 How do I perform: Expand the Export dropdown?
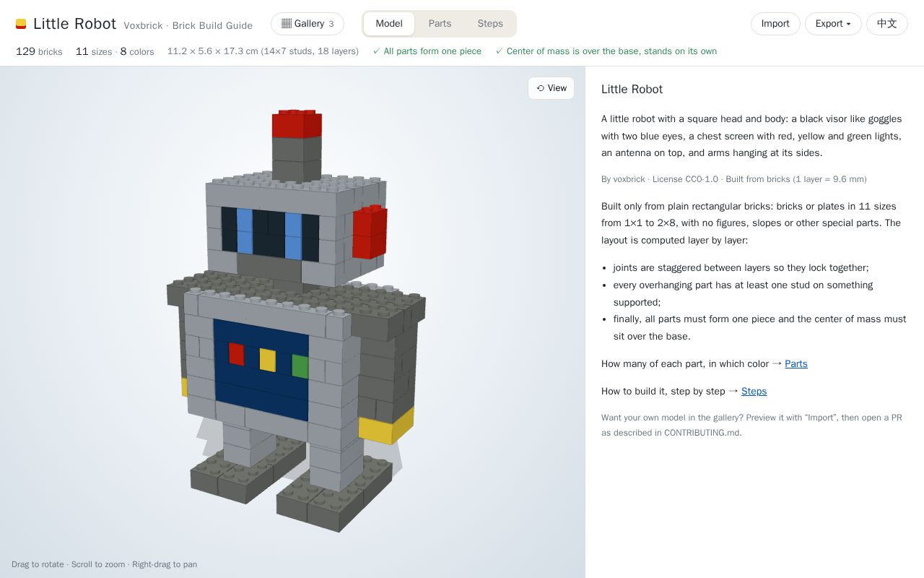coord(833,24)
